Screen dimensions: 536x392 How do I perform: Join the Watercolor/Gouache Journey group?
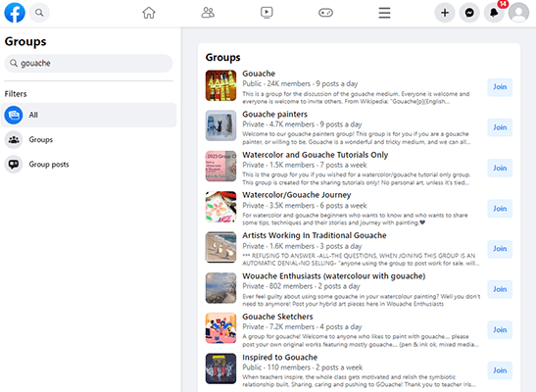(500, 209)
